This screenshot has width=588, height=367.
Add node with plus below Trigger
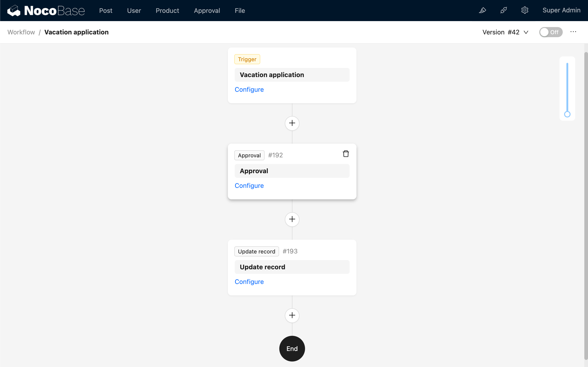pyautogui.click(x=292, y=123)
